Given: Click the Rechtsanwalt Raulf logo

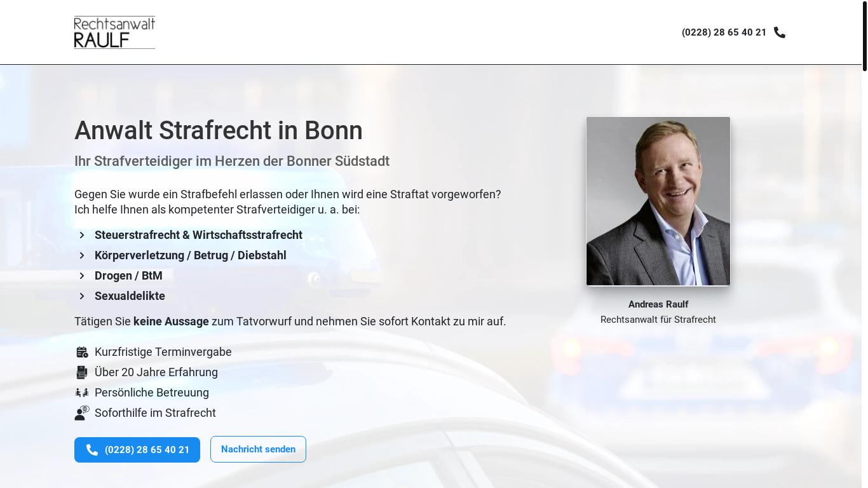Looking at the screenshot, I should coord(114,32).
